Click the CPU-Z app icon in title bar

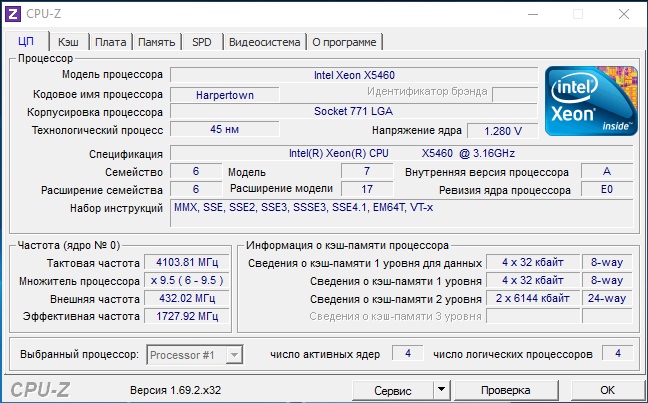(13, 14)
